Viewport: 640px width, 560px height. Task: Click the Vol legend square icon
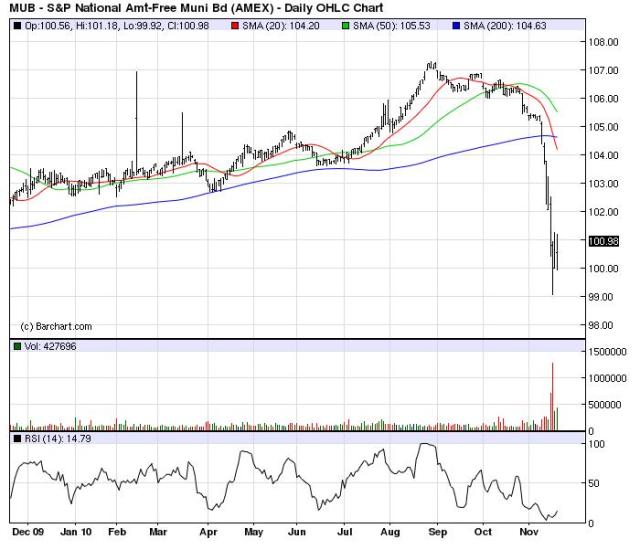[16, 346]
